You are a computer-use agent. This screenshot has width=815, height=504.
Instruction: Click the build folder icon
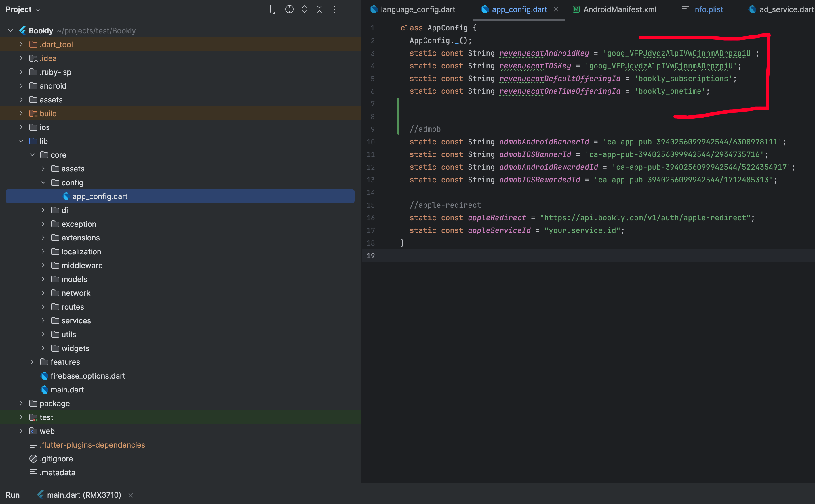pos(33,113)
